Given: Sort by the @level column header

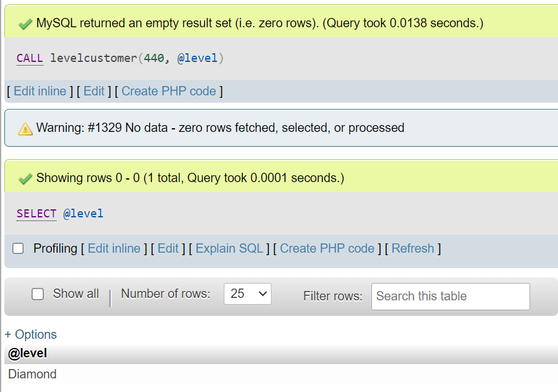Looking at the screenshot, I should pyautogui.click(x=27, y=353).
